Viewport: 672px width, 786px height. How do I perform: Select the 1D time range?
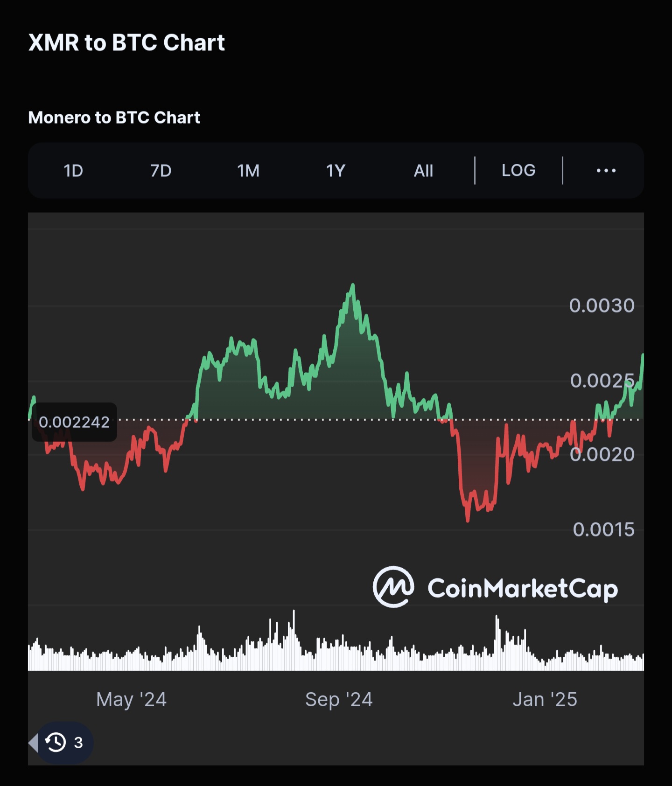coord(73,171)
